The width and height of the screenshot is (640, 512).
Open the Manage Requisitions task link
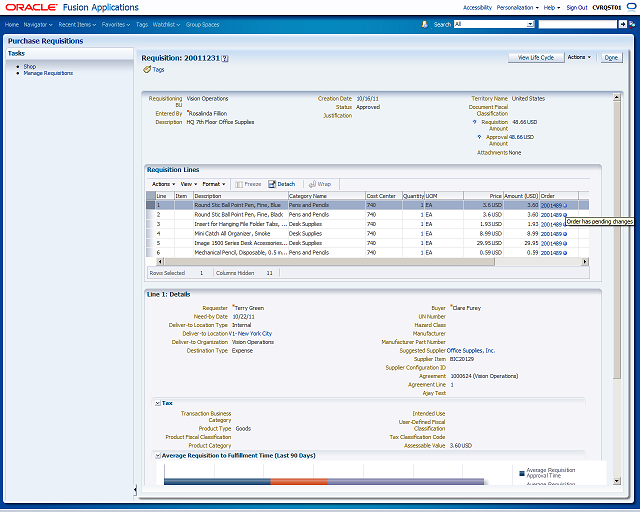(x=48, y=73)
